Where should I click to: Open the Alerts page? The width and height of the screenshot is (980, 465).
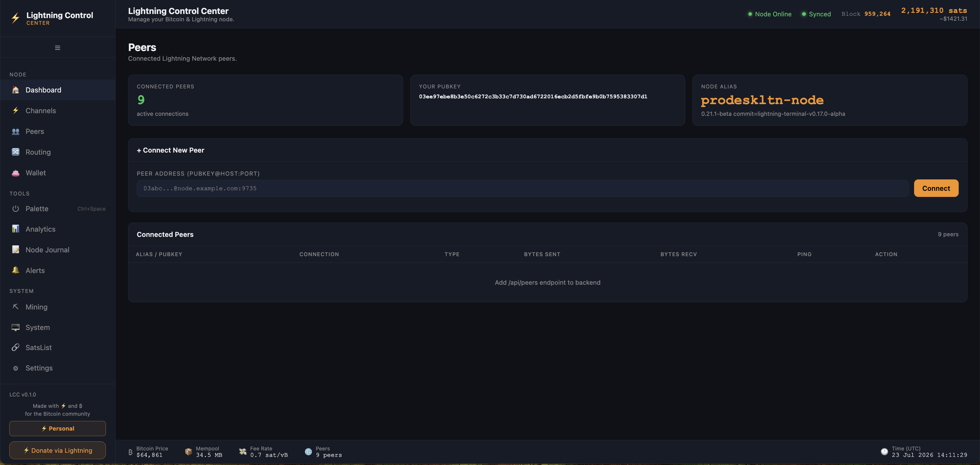(58, 270)
